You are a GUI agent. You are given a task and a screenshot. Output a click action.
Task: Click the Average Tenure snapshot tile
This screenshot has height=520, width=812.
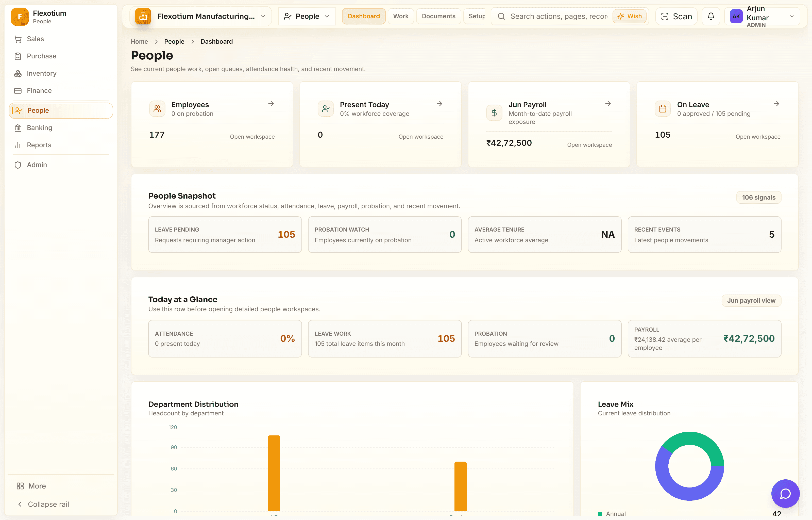(x=545, y=235)
